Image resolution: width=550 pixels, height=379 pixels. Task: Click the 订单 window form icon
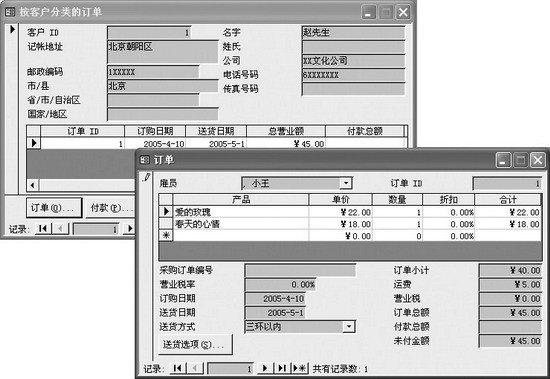click(145, 160)
